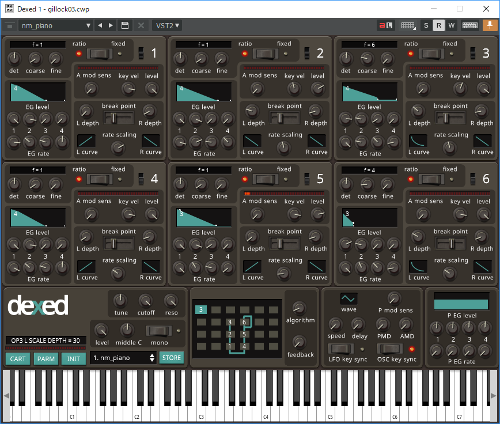
Task: Click operator 1 break point slider
Action: (119, 118)
